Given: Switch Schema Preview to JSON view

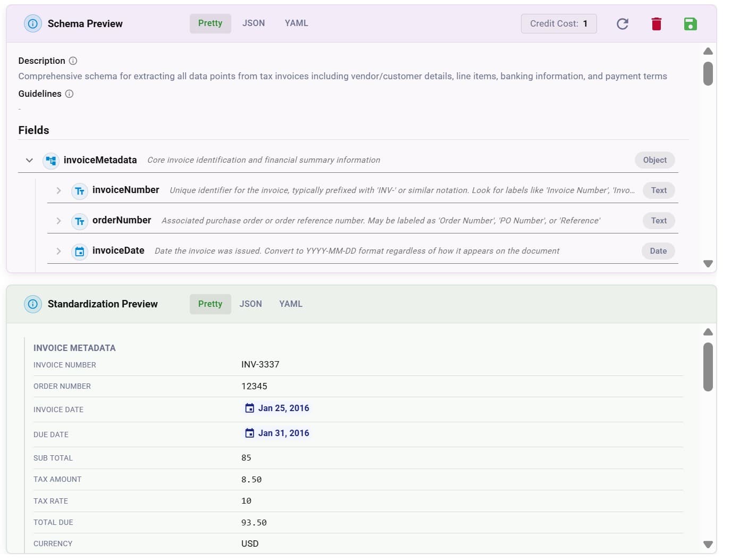Looking at the screenshot, I should [254, 23].
